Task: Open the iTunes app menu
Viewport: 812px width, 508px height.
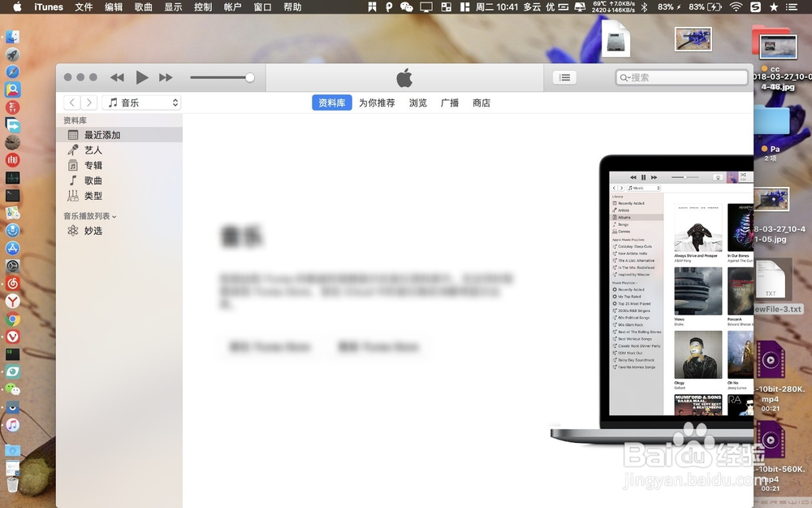Action: coord(49,7)
